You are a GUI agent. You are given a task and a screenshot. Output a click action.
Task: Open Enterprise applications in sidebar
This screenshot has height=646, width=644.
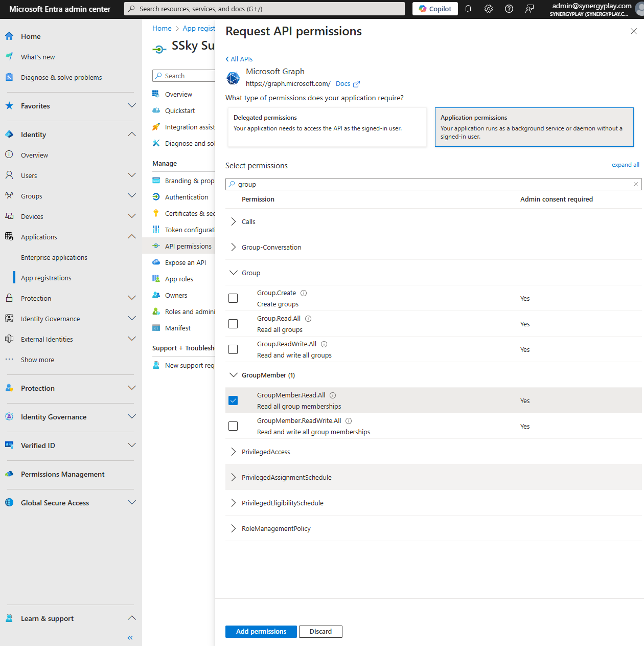(x=54, y=257)
